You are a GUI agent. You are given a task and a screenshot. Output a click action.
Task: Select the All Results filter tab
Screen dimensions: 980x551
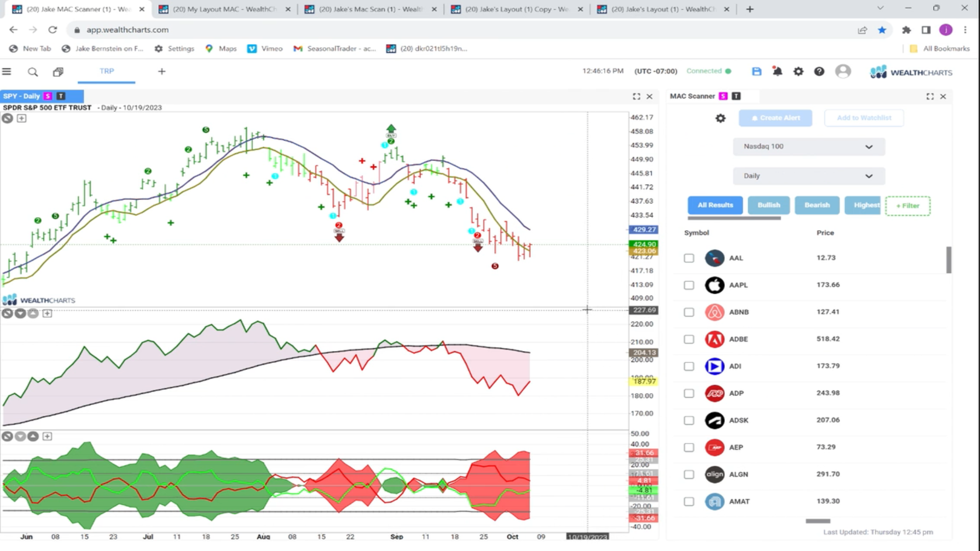[715, 205]
